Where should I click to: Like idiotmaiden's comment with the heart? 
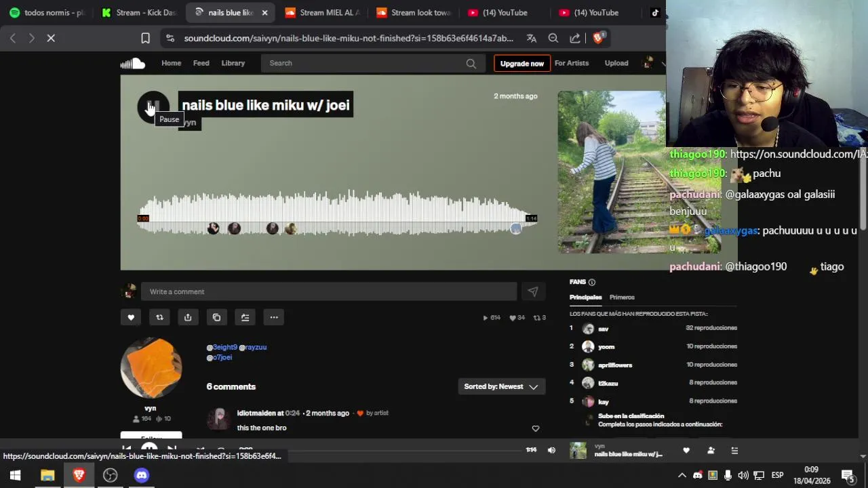[536, 428]
